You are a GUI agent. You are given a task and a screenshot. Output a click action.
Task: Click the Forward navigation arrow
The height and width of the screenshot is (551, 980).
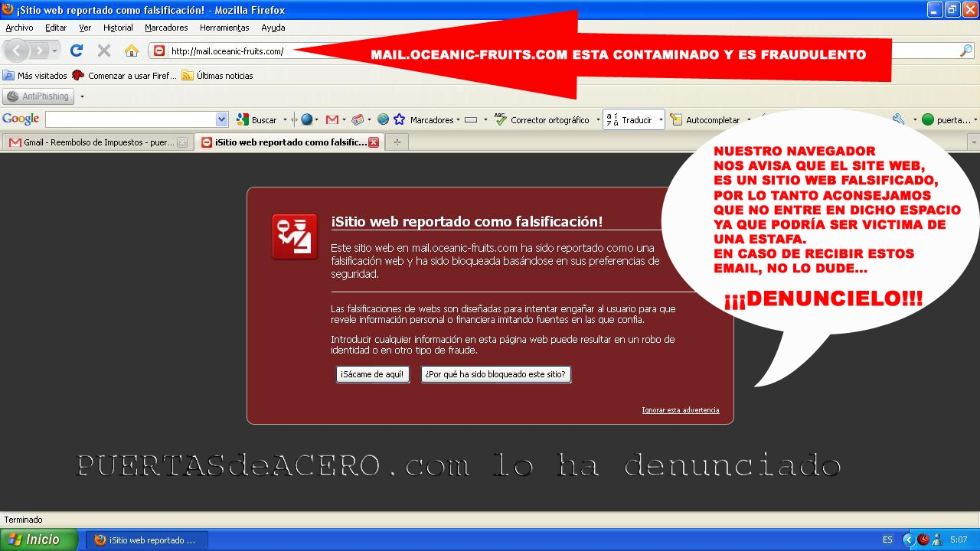[38, 51]
